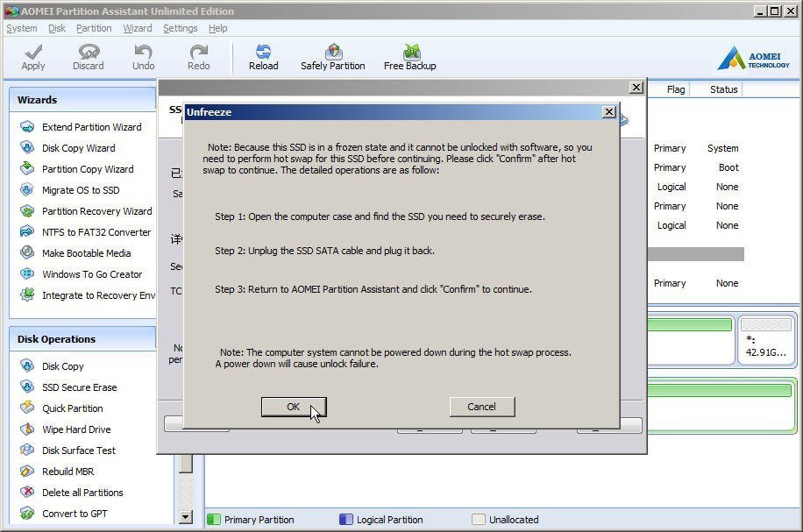Confirm the Unfreeze dialog with OK
The image size is (803, 532).
point(294,407)
